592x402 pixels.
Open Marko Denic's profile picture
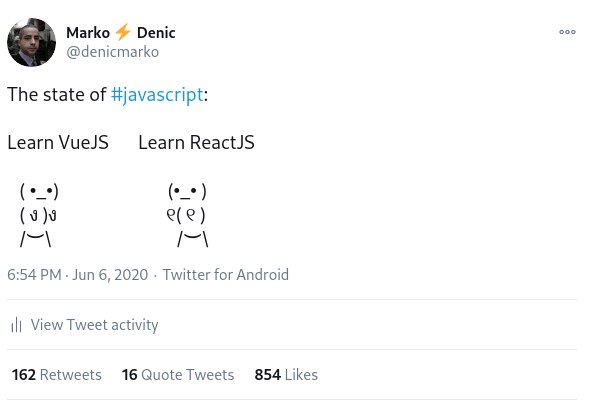[x=31, y=42]
